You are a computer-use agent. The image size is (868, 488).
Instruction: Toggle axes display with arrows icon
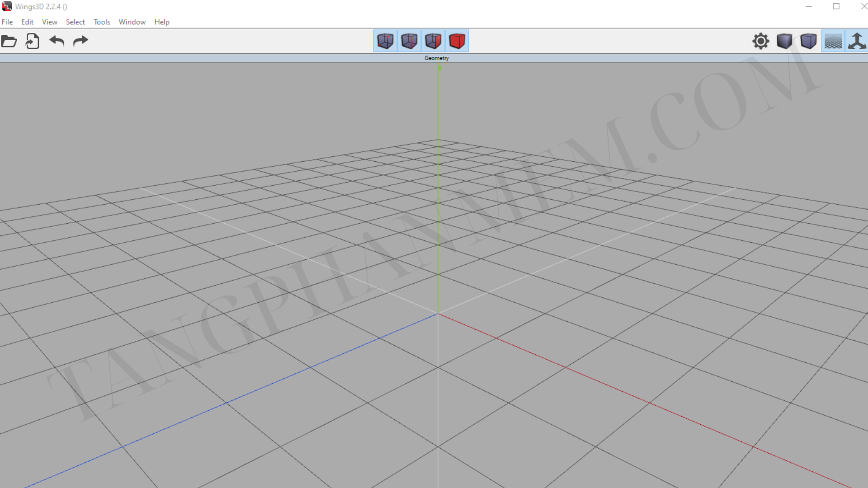tap(857, 41)
